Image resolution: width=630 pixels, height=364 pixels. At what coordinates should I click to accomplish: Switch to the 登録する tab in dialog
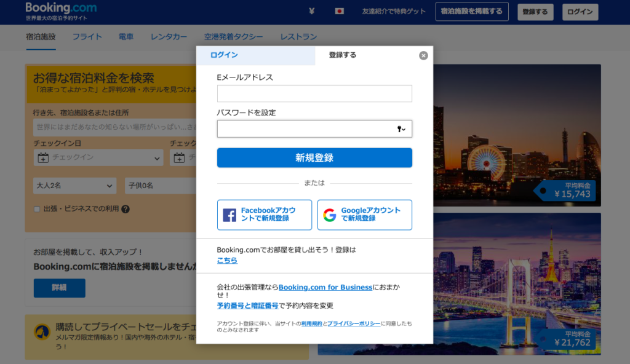point(342,55)
